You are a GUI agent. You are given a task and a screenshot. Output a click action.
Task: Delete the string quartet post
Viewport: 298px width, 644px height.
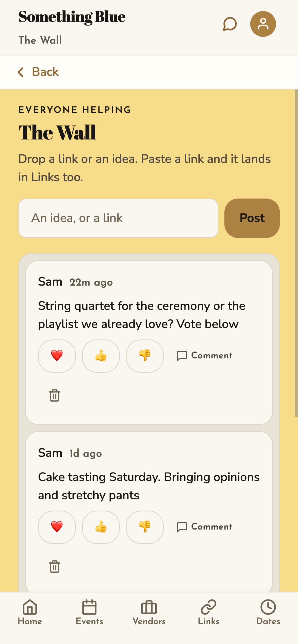[x=55, y=395]
